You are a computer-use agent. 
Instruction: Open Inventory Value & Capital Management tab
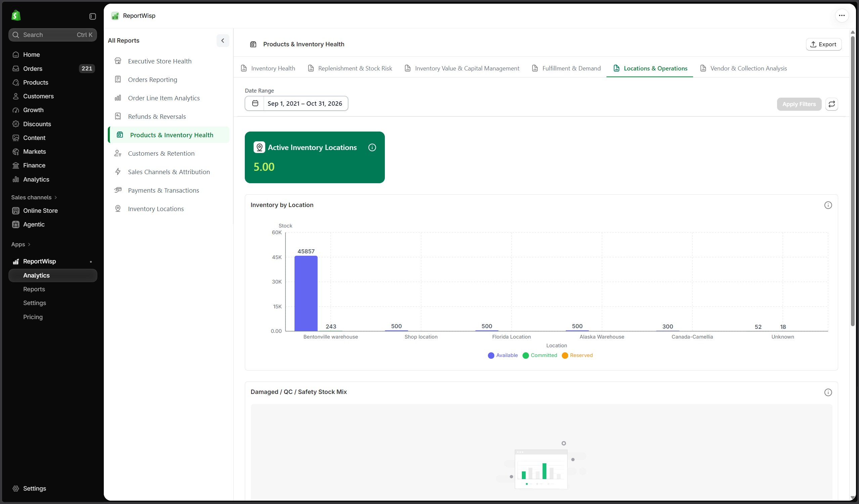tap(462, 68)
